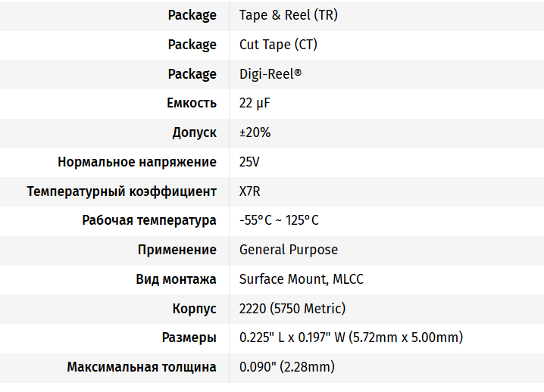Select the "±20%" tolerance value
The width and height of the screenshot is (544, 392).
pyautogui.click(x=255, y=132)
